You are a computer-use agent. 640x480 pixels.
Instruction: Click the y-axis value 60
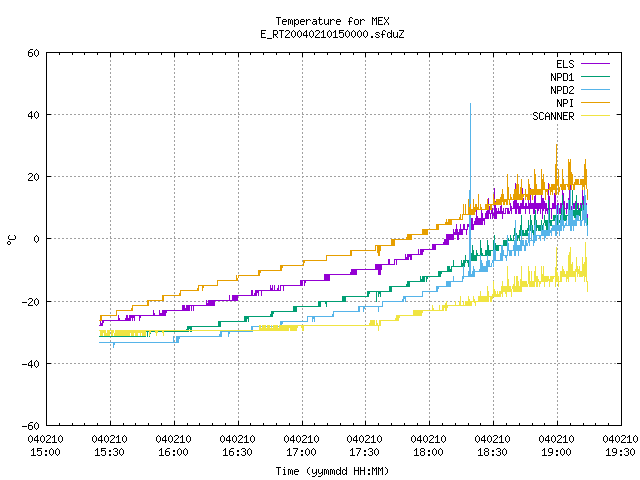(33, 53)
